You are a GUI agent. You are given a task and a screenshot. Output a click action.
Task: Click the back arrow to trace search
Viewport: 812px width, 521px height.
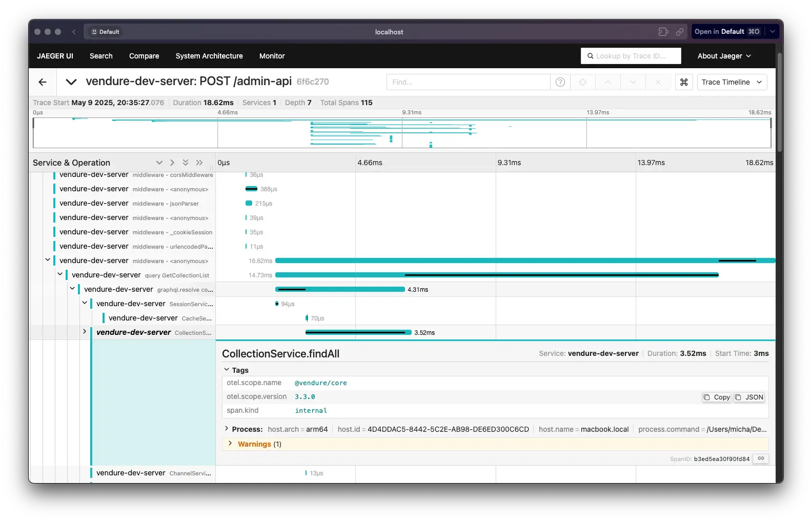tap(43, 82)
